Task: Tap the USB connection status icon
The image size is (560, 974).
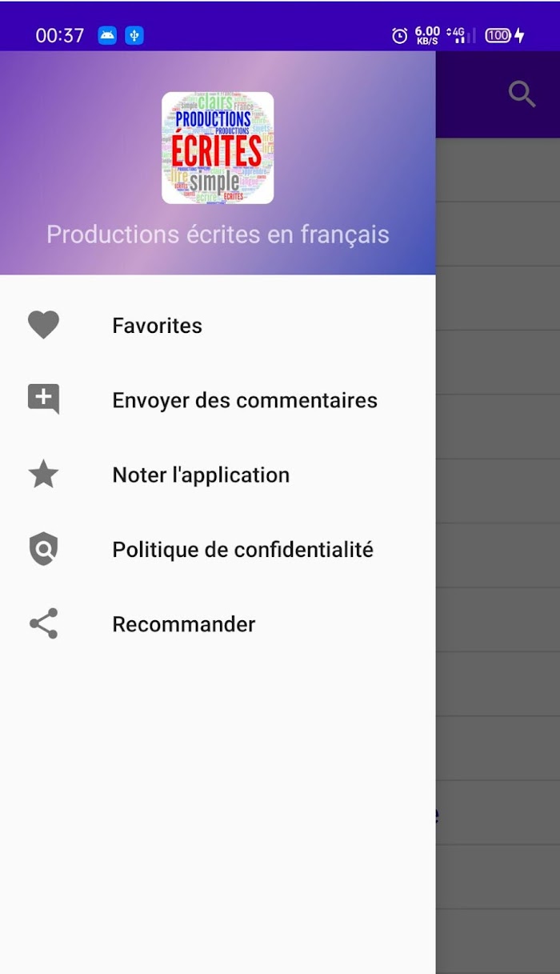Action: 134,35
